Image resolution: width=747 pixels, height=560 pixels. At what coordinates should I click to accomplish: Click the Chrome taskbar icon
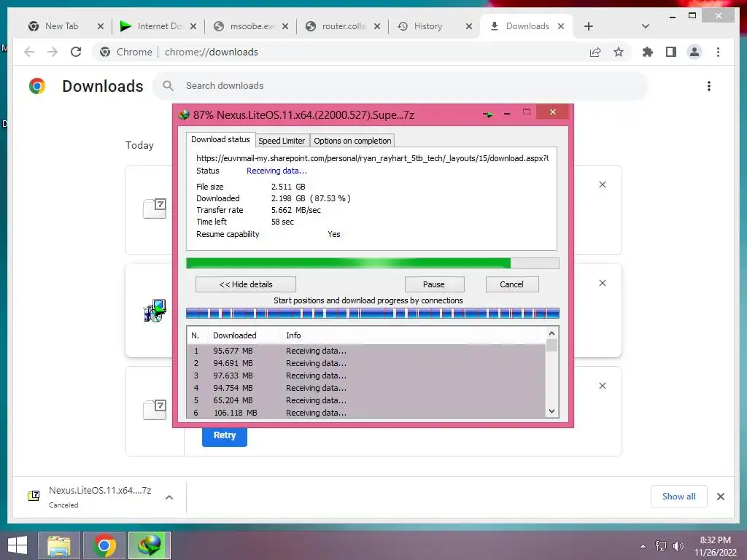point(104,545)
